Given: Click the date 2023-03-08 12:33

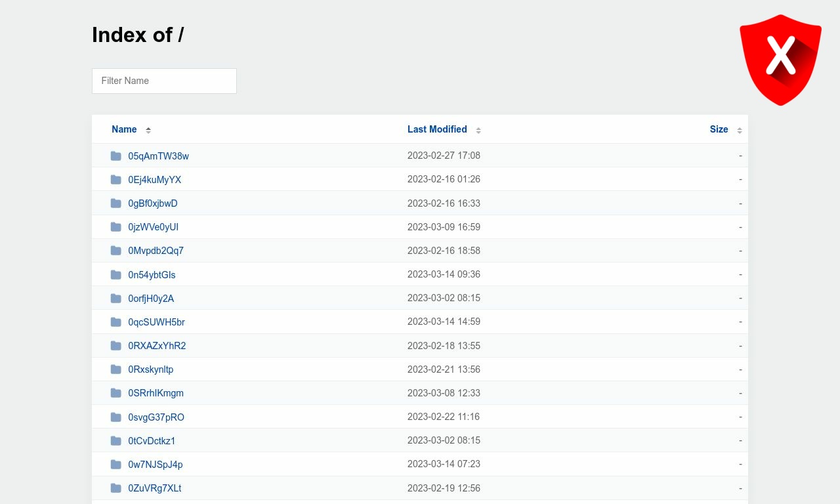Looking at the screenshot, I should [x=444, y=392].
